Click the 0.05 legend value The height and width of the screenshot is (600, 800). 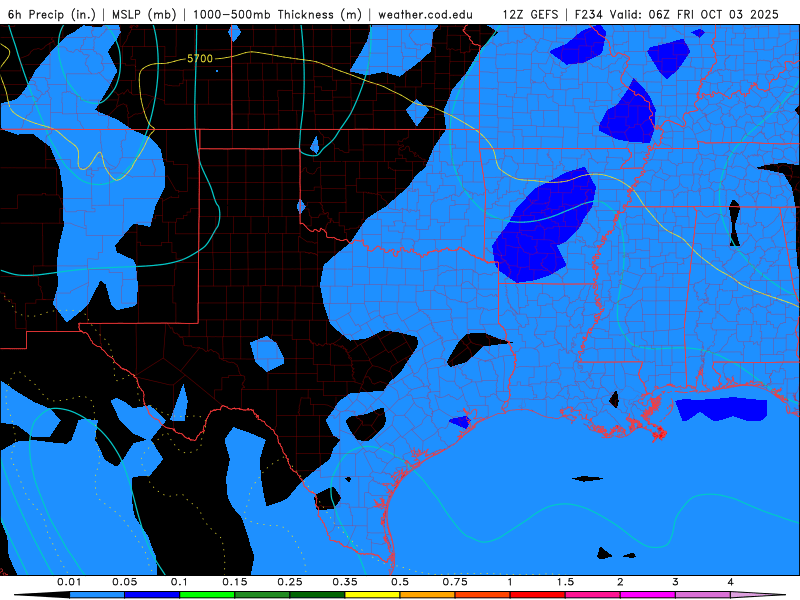coord(124,582)
